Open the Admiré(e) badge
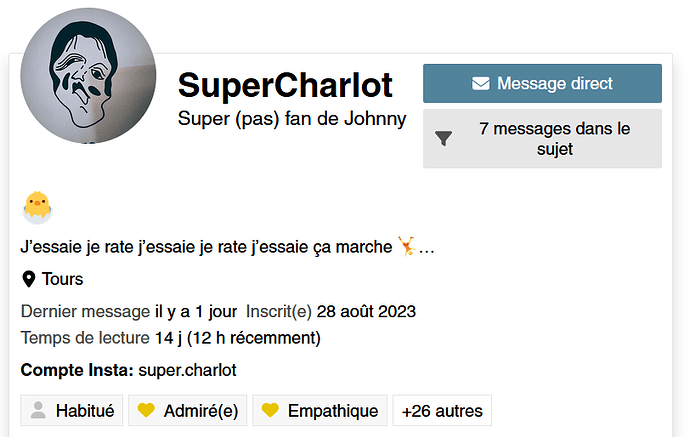690x437 pixels. 187,410
